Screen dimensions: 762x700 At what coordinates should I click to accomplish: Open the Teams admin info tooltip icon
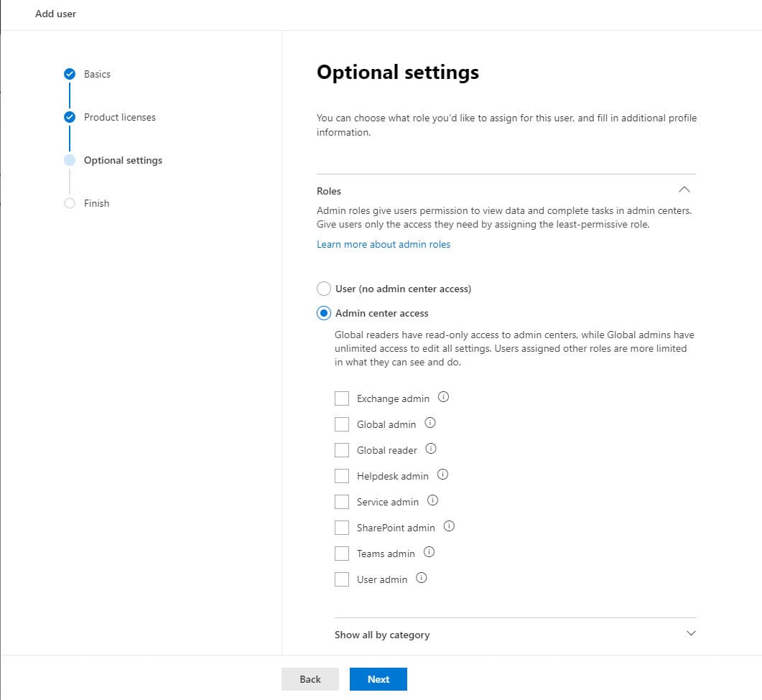tap(429, 551)
